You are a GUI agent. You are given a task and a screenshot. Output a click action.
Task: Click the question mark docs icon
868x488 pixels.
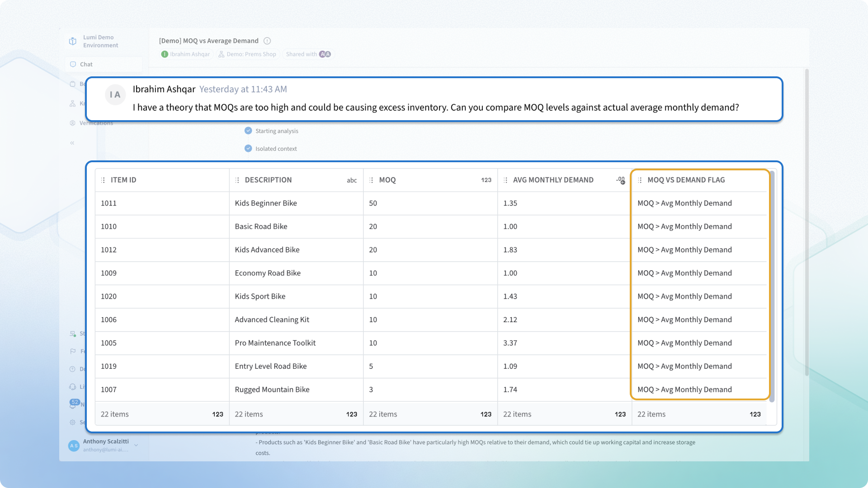(72, 369)
